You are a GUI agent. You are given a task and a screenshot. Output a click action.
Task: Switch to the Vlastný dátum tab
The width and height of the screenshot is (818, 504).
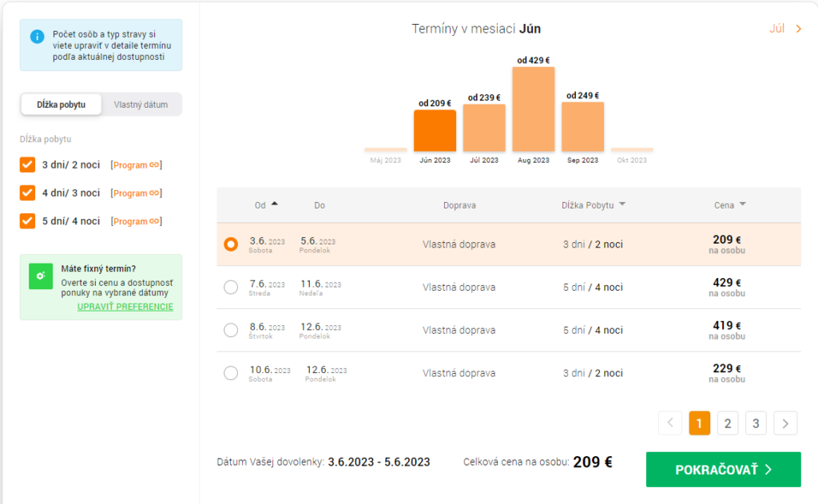coord(141,105)
